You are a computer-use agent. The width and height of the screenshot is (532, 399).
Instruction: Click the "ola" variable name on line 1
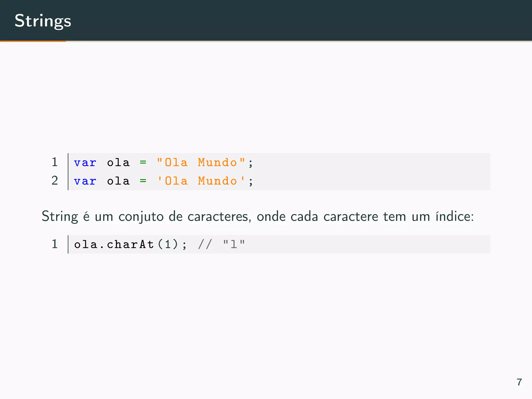click(x=118, y=163)
